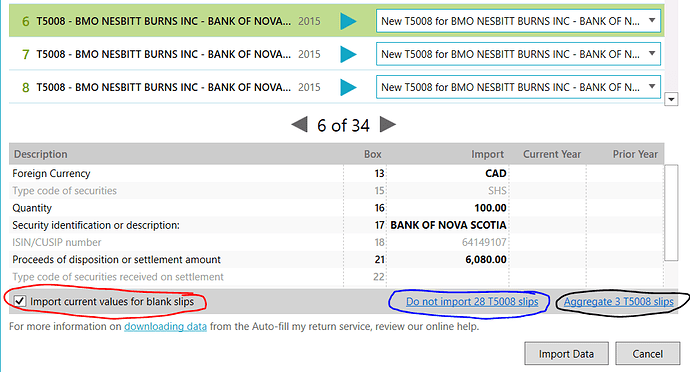690x372 pixels.
Task: Click the year 2015 on slip row 7
Action: point(309,54)
